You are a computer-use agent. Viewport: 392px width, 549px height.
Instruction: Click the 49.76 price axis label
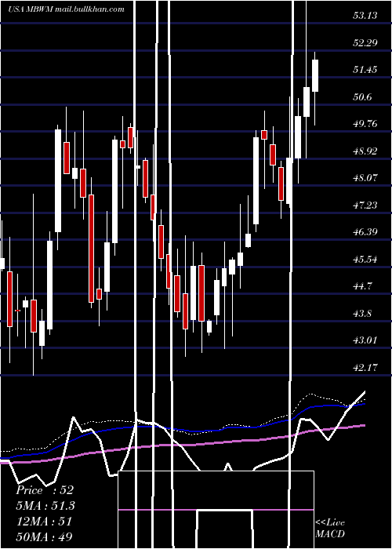[x=365, y=124]
